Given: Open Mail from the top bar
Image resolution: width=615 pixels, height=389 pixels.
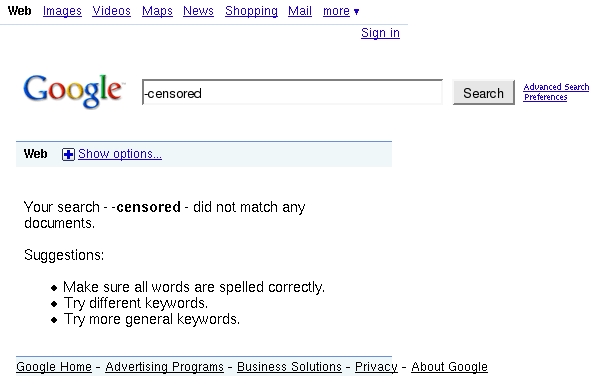Looking at the screenshot, I should (300, 11).
